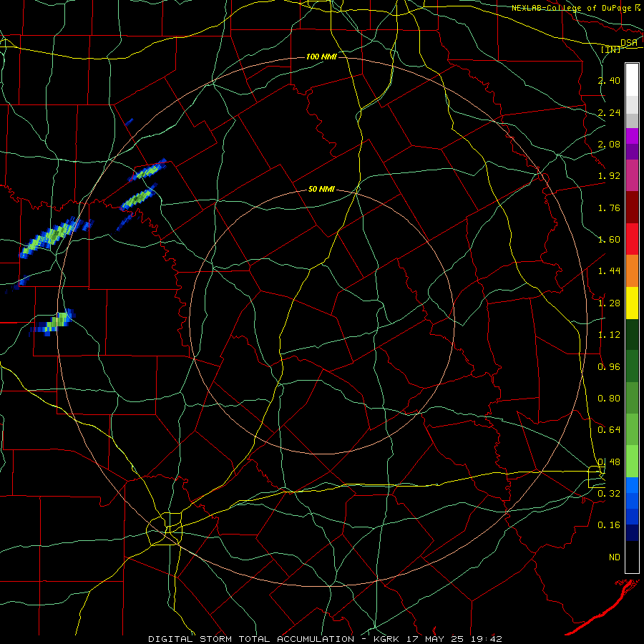Click the magenta 2.08 legend swatch
Screen dimensions: 644x644
tap(632, 136)
